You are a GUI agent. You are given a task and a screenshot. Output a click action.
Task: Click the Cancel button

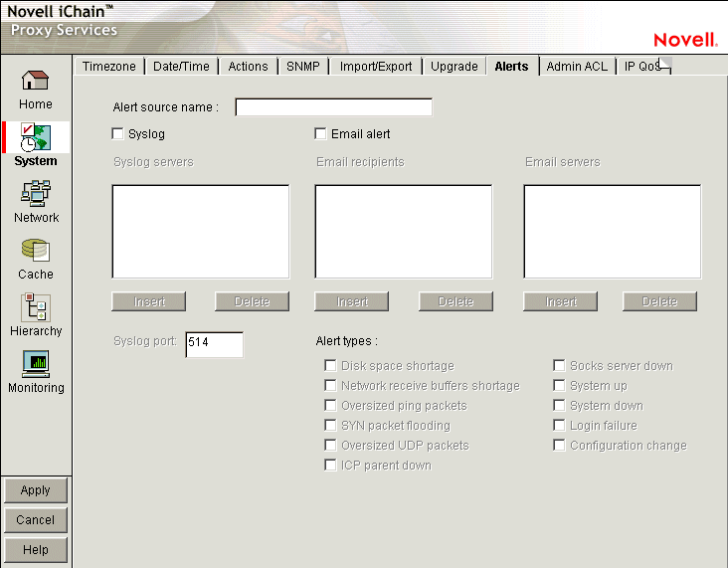tap(35, 519)
